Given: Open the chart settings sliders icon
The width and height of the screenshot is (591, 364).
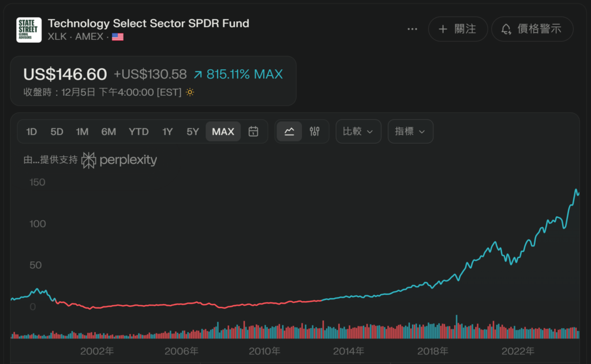Looking at the screenshot, I should pyautogui.click(x=315, y=132).
